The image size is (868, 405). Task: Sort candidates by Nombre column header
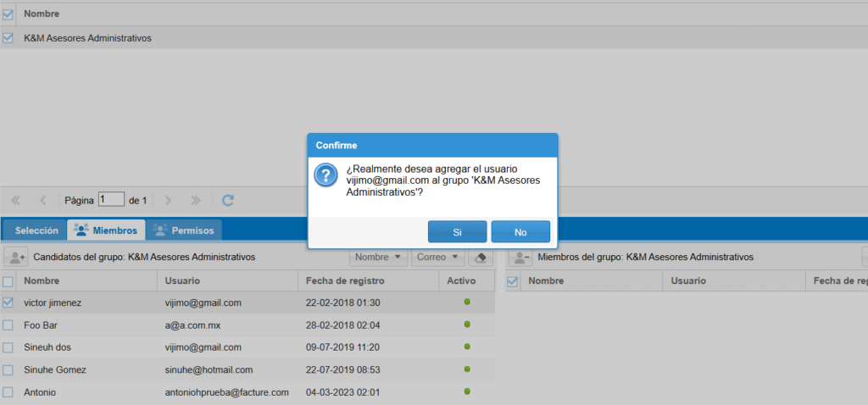(87, 281)
